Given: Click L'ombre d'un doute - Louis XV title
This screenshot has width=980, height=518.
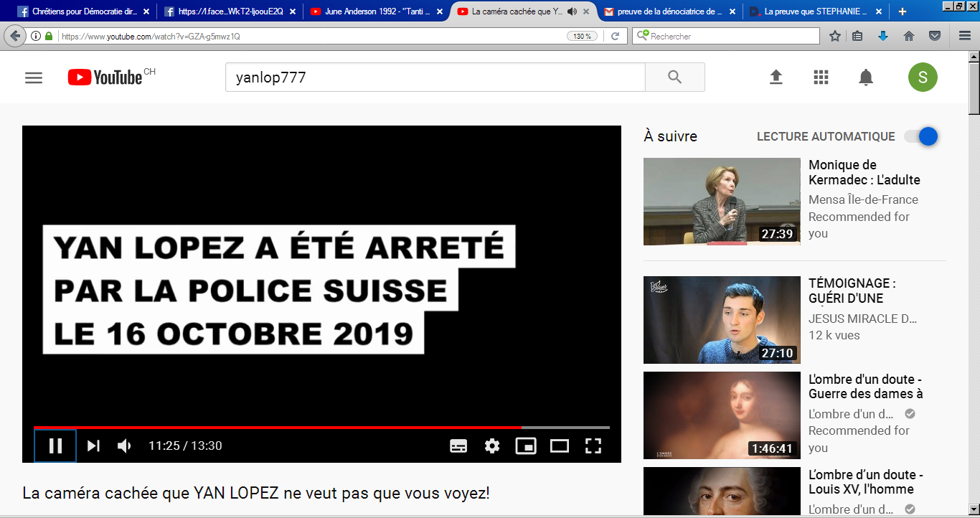Looking at the screenshot, I should pyautogui.click(x=866, y=481).
